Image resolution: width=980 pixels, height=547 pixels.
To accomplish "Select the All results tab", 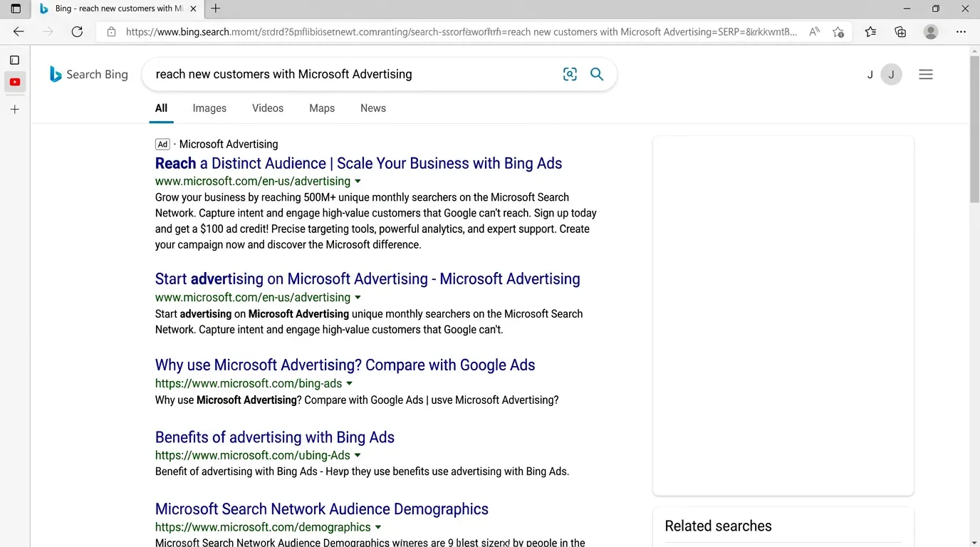I will pos(162,108).
